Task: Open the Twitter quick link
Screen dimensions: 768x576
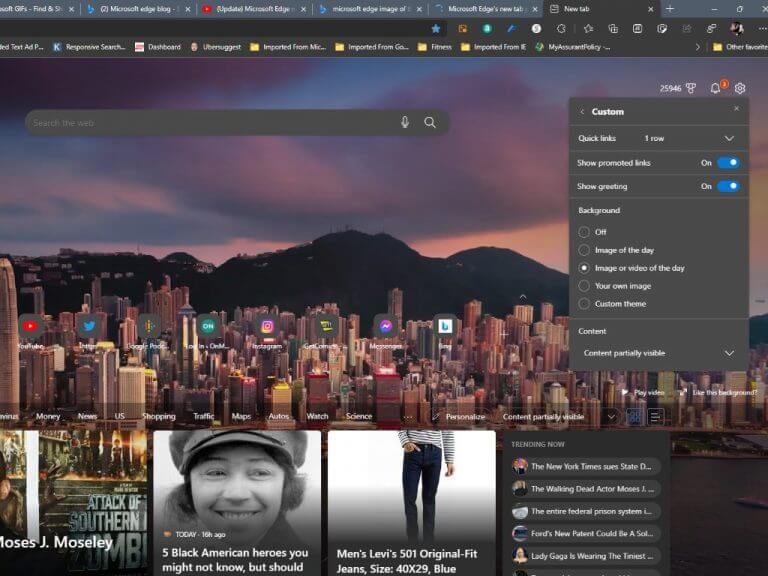Action: coord(89,326)
